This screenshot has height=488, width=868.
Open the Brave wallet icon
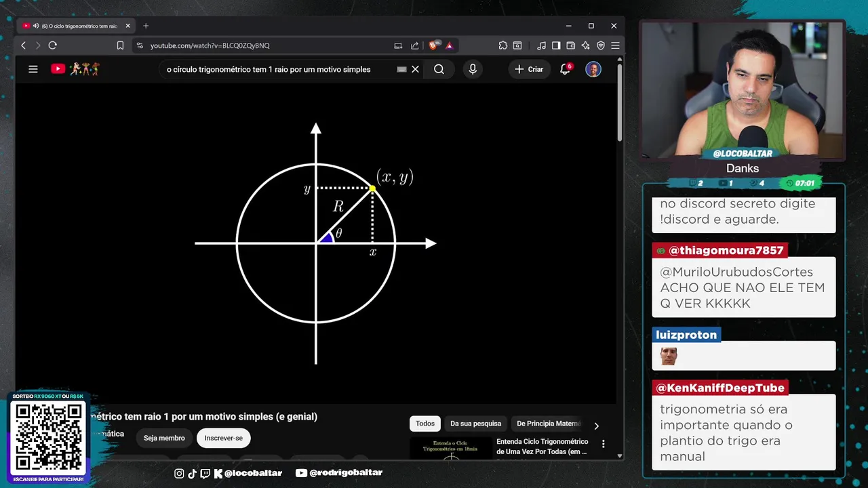(x=570, y=45)
